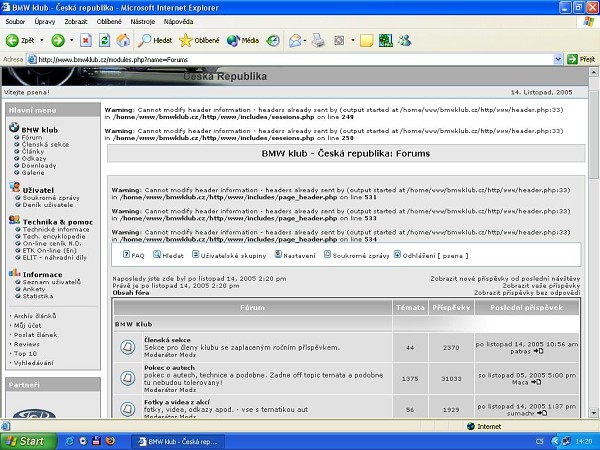This screenshot has height=450, width=600.
Task: Open Top 10 sidebar link
Action: click(x=25, y=354)
